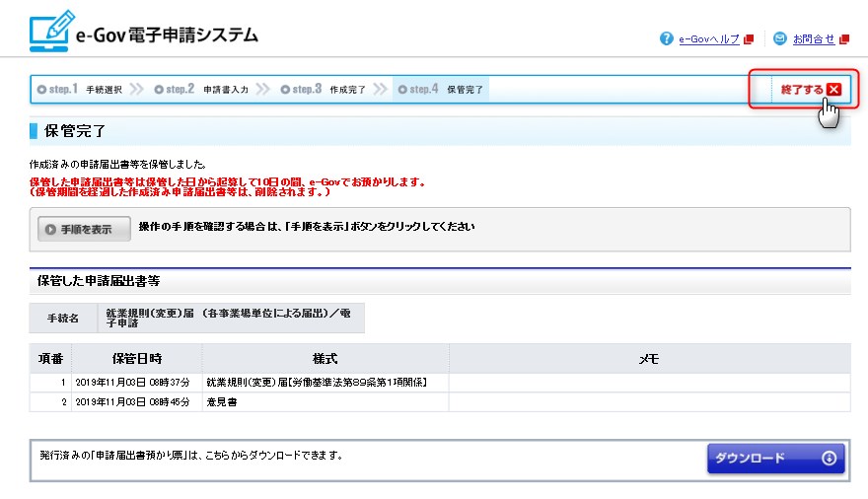Select step.1 手続選択 in progress bar
This screenshot has height=499, width=868.
tap(80, 90)
